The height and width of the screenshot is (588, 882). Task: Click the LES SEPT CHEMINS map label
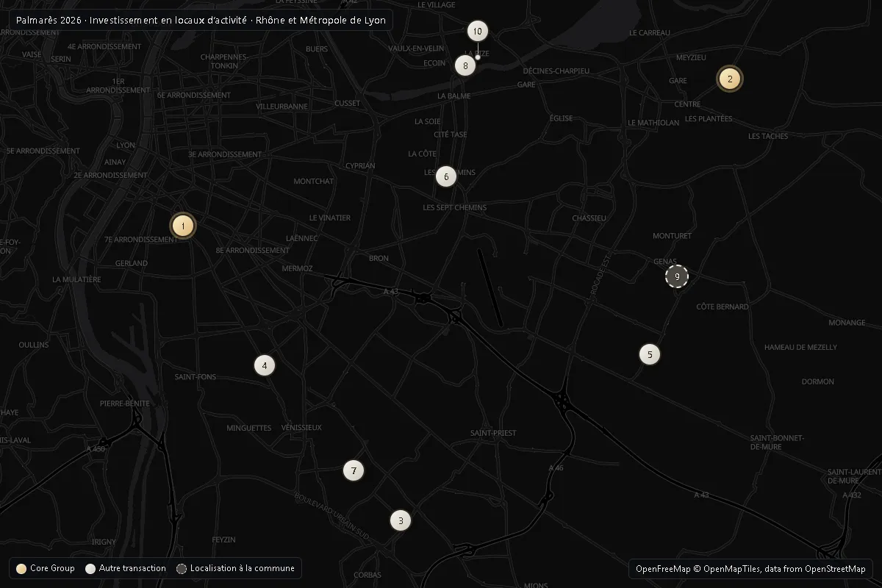(x=455, y=208)
